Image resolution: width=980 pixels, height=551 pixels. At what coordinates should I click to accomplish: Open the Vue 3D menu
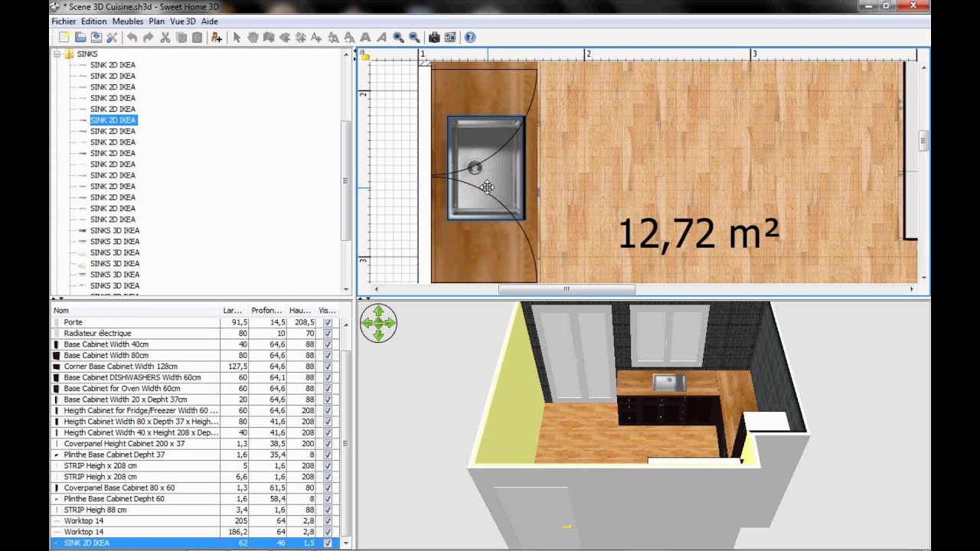[x=183, y=21]
